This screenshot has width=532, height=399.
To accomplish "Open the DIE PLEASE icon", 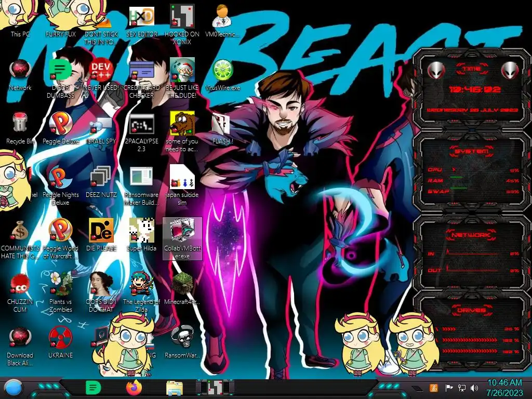I will 101,235.
